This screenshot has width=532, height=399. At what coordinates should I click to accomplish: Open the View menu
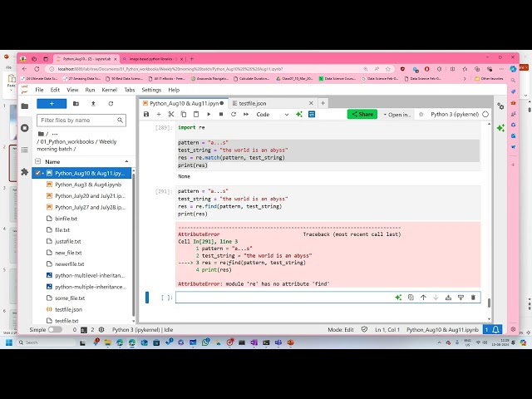click(x=72, y=90)
